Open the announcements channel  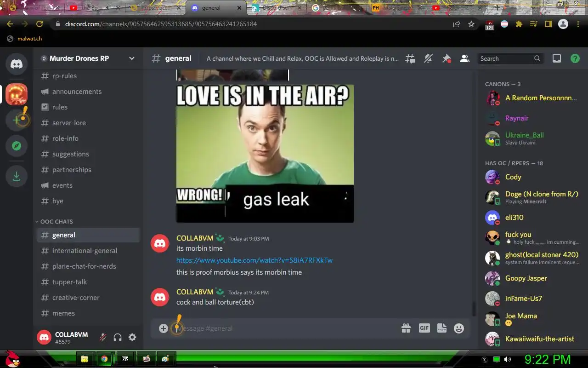(x=88, y=92)
